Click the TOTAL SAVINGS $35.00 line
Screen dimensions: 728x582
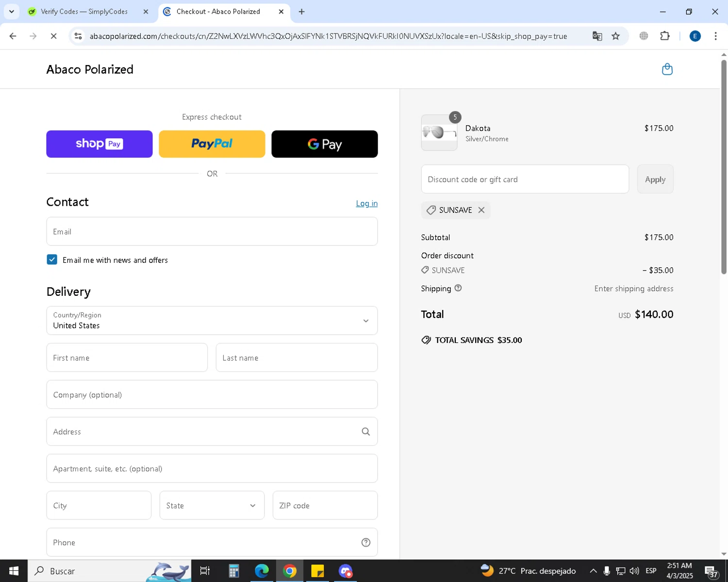(x=472, y=340)
